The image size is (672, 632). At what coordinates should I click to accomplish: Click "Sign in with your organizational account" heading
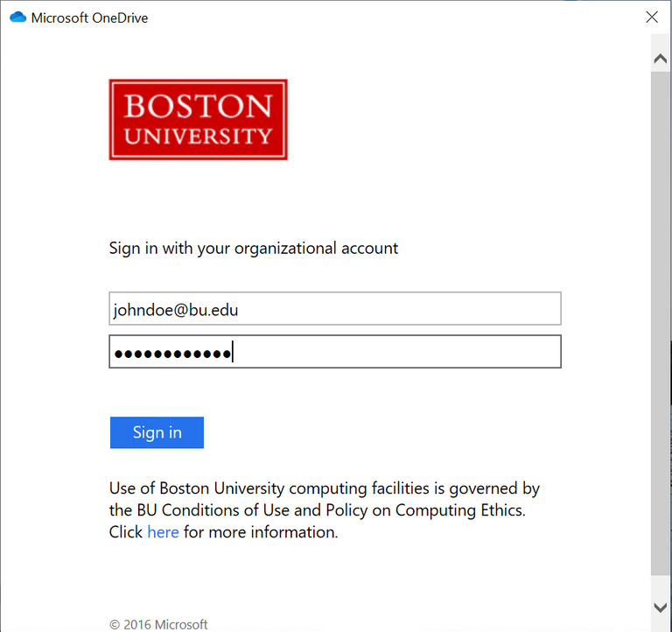click(253, 248)
